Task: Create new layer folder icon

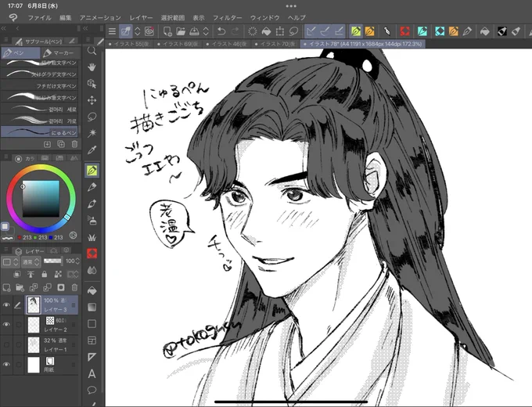Action: click(x=20, y=288)
